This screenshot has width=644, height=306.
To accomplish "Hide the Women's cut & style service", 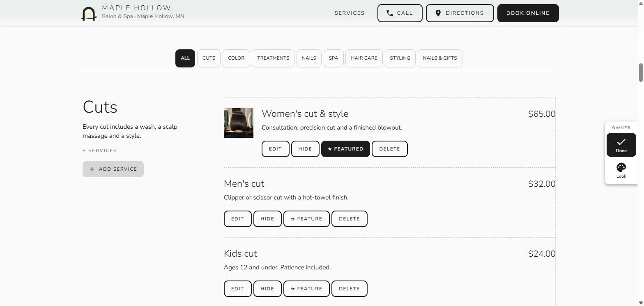I will click(x=305, y=149).
